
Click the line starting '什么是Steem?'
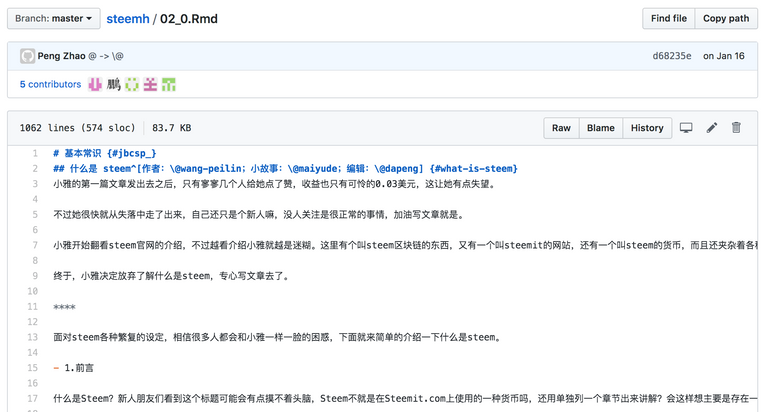[405, 398]
